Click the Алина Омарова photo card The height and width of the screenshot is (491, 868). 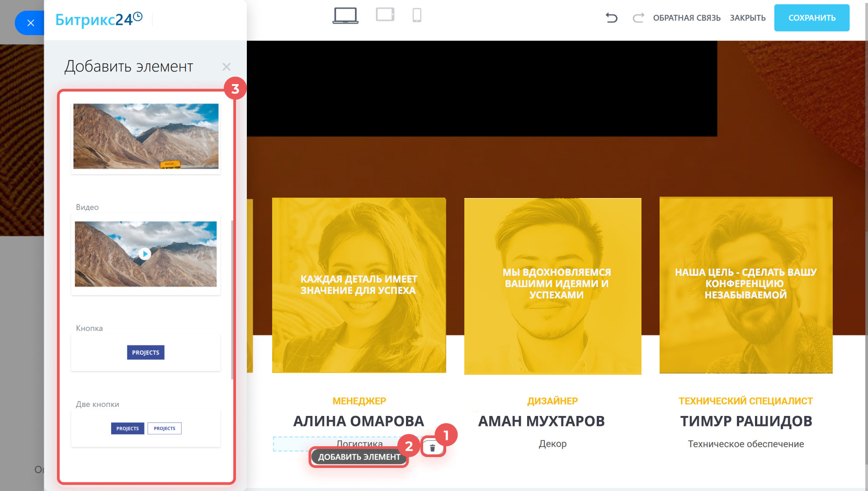coord(359,285)
